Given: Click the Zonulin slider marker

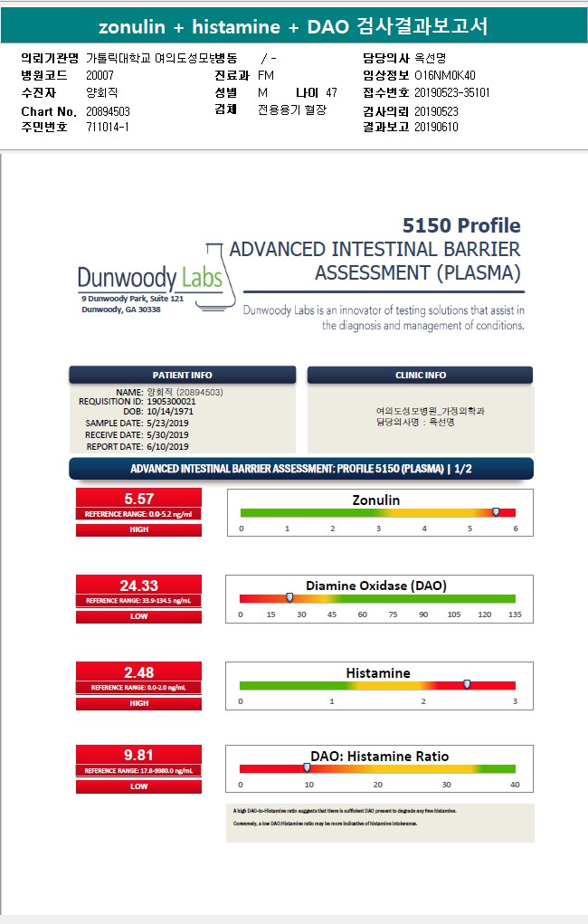Looking at the screenshot, I should 496,511.
